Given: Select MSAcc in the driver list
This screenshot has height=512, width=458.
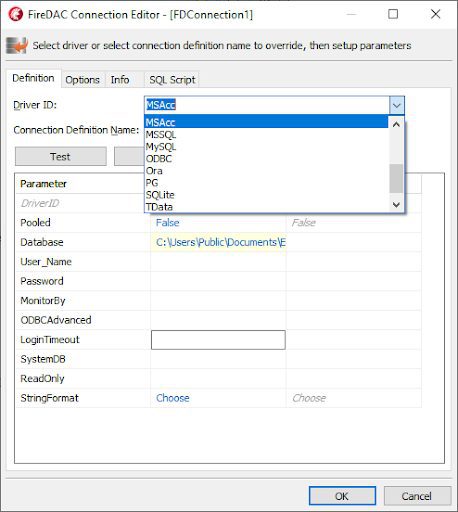Looking at the screenshot, I should click(266, 122).
